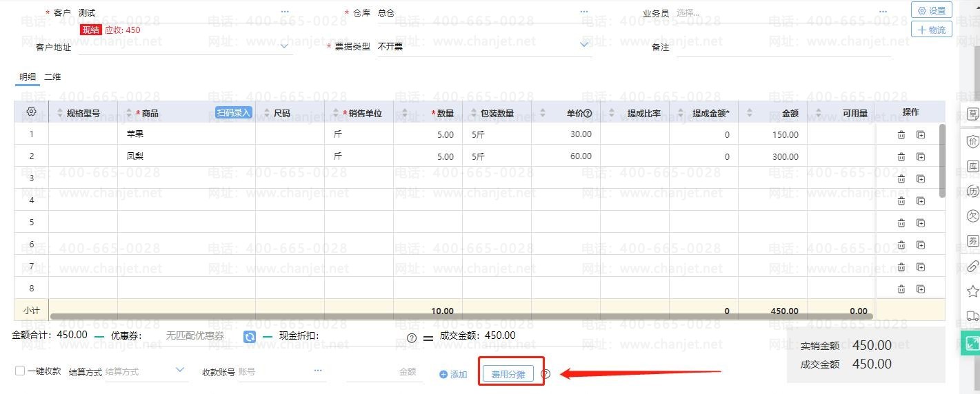Viewport: 980px width, 394px height.
Task: Click trash icon on row 5
Action: 901,223
